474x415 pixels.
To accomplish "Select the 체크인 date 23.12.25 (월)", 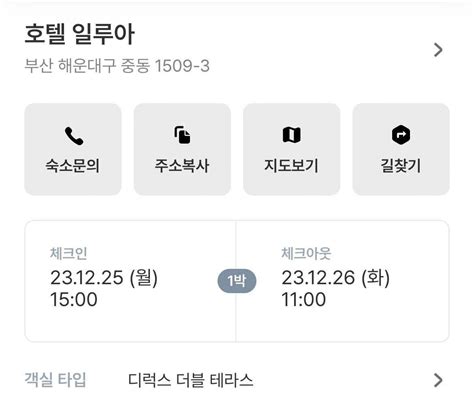I will click(x=104, y=277).
